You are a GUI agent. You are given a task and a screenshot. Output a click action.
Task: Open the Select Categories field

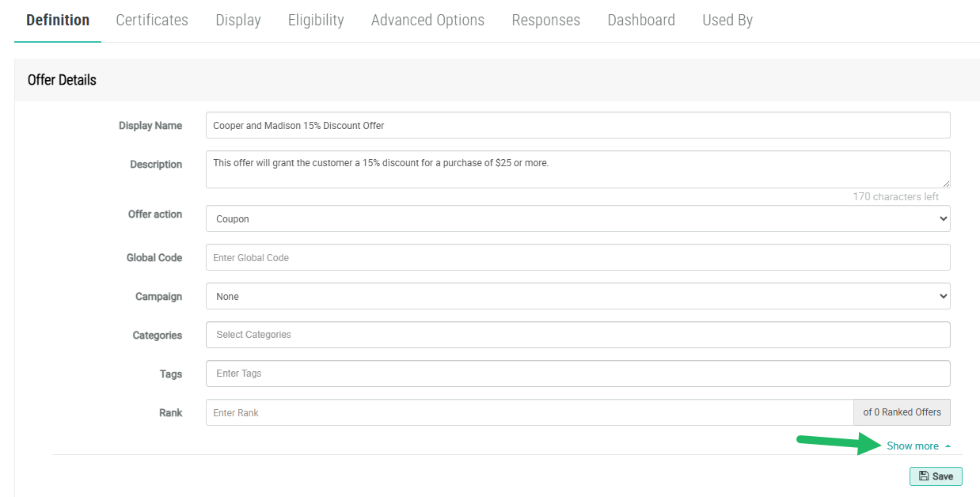pos(577,335)
